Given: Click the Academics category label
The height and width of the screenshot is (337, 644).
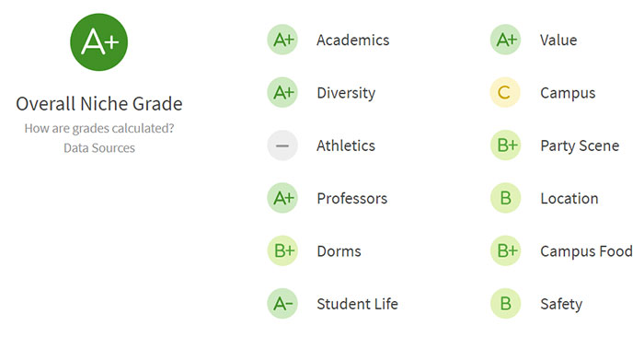Looking at the screenshot, I should click(352, 41).
